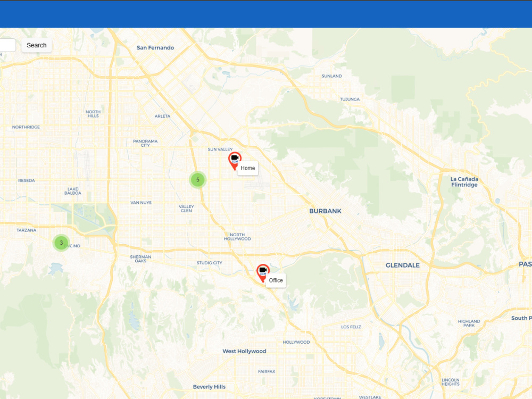This screenshot has width=532, height=399.
Task: Click the Search button
Action: coord(37,45)
